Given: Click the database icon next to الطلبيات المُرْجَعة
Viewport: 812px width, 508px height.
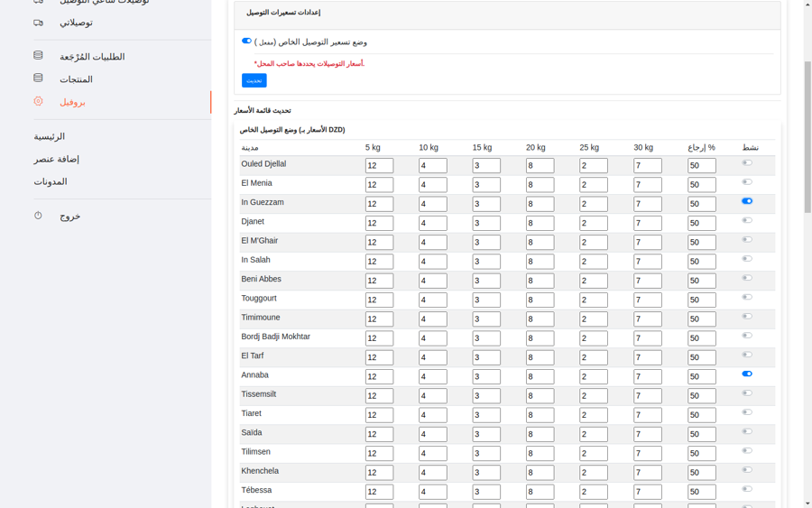Looking at the screenshot, I should point(38,56).
